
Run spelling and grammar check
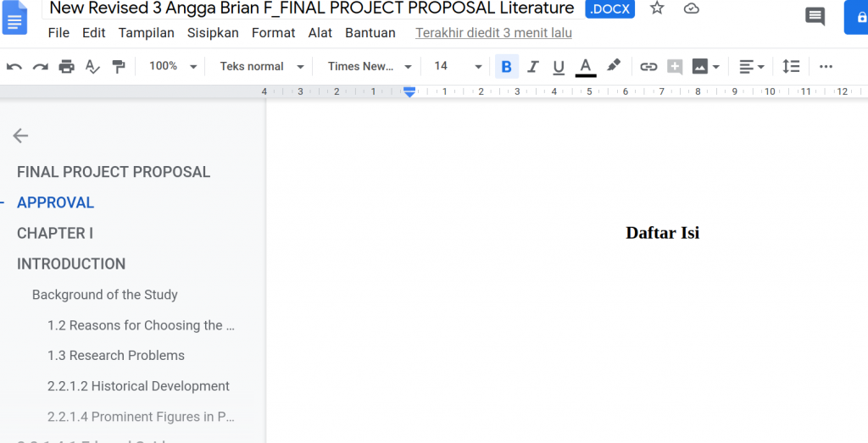click(92, 66)
